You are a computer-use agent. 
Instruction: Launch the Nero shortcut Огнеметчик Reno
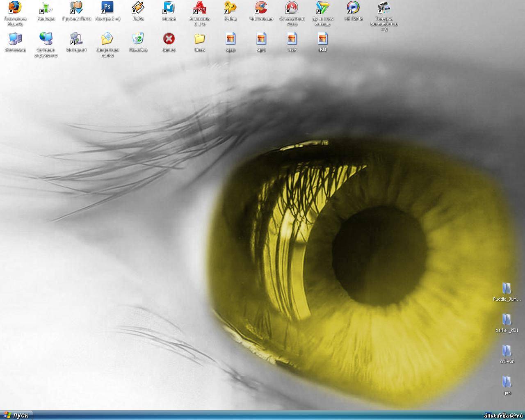tap(292, 8)
